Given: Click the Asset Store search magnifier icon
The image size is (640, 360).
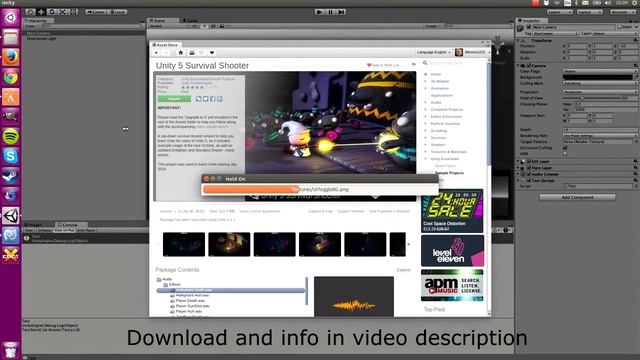Looking at the screenshot, I should pyautogui.click(x=425, y=63).
